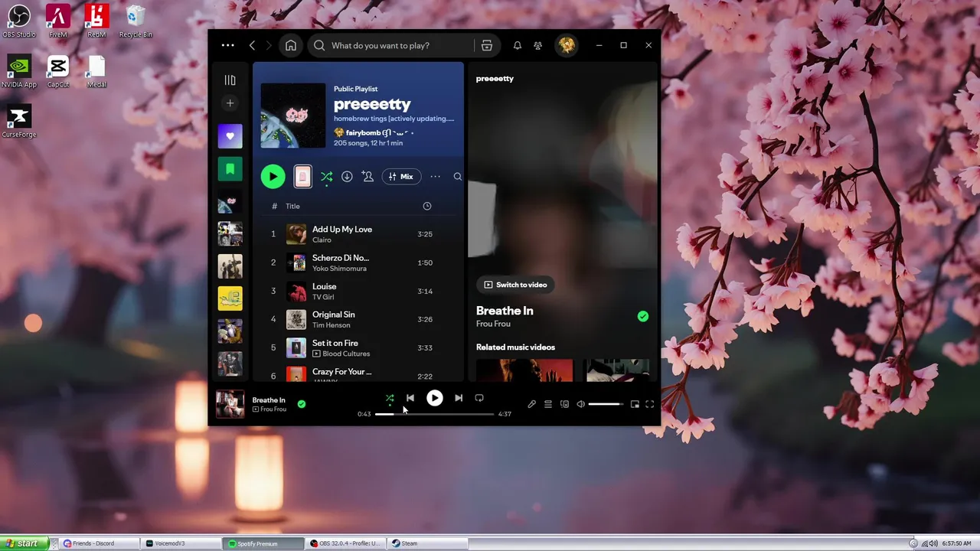Screen dimensions: 980x551
Task: Search within the playlist magnifier icon
Action: tap(457, 177)
